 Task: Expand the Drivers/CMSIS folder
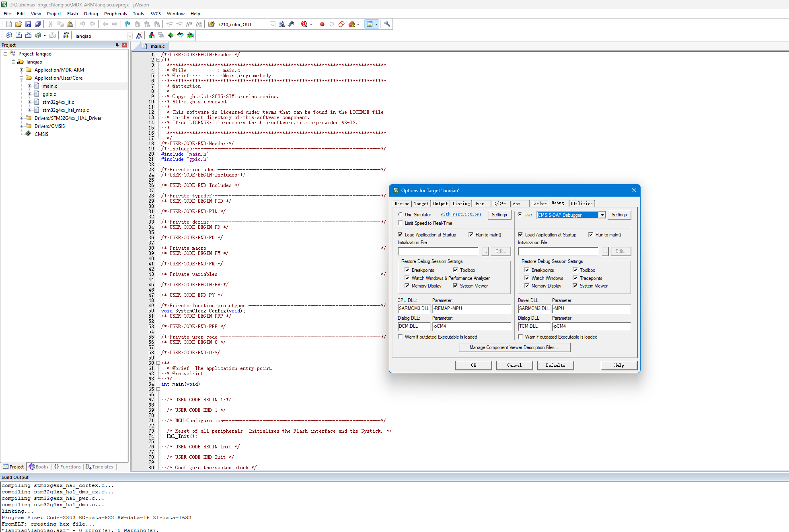coord(21,126)
